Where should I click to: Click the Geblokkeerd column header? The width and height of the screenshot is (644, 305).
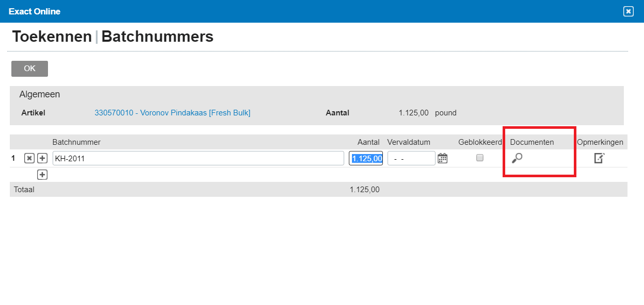[480, 142]
